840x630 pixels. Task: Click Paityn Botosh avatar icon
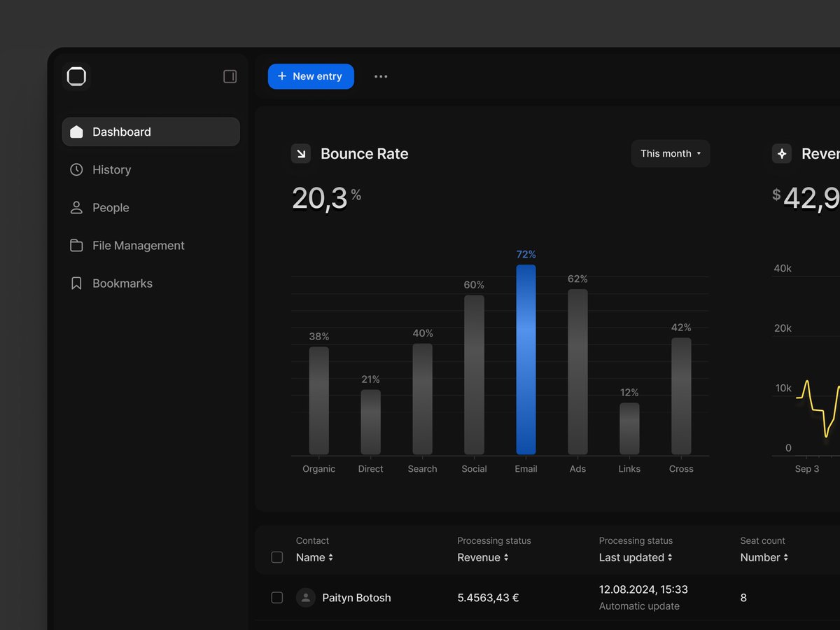pos(305,597)
